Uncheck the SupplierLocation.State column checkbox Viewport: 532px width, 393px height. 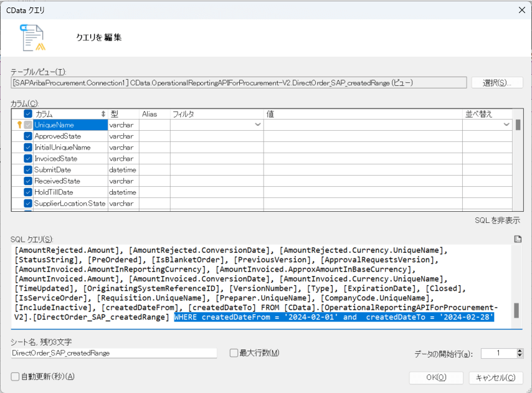click(28, 203)
